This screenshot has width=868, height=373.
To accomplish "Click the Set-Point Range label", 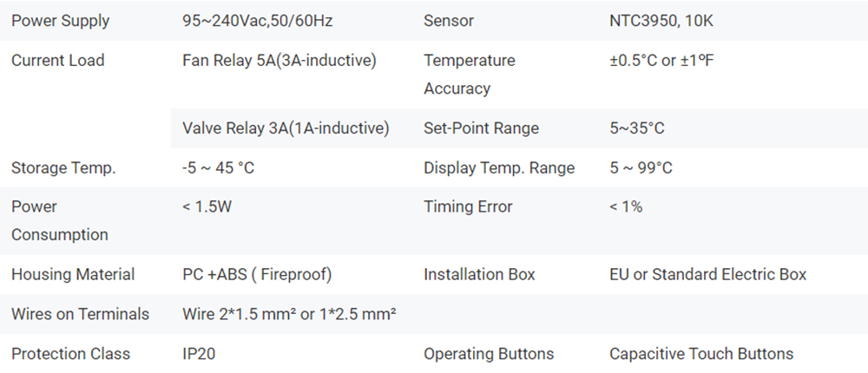I will click(481, 128).
